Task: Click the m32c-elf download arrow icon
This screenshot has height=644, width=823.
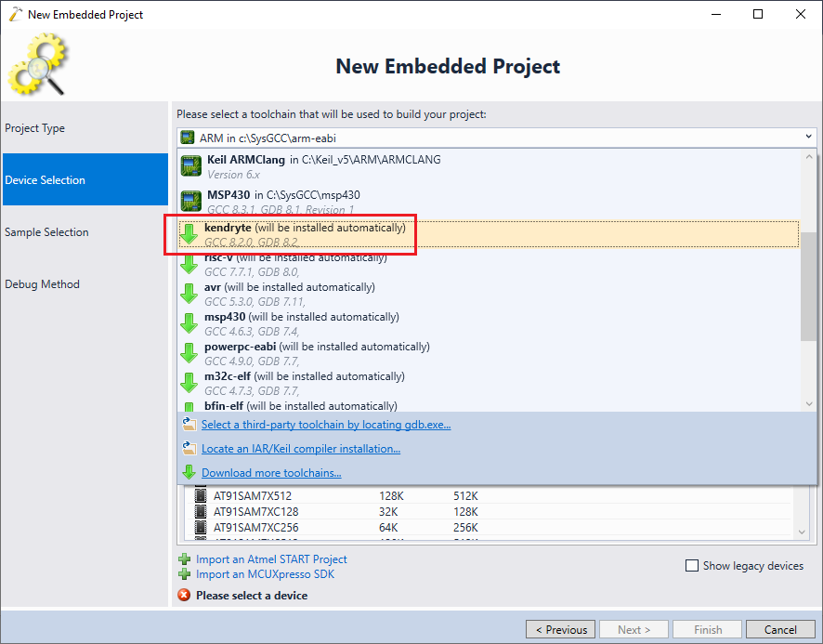Action: [189, 384]
